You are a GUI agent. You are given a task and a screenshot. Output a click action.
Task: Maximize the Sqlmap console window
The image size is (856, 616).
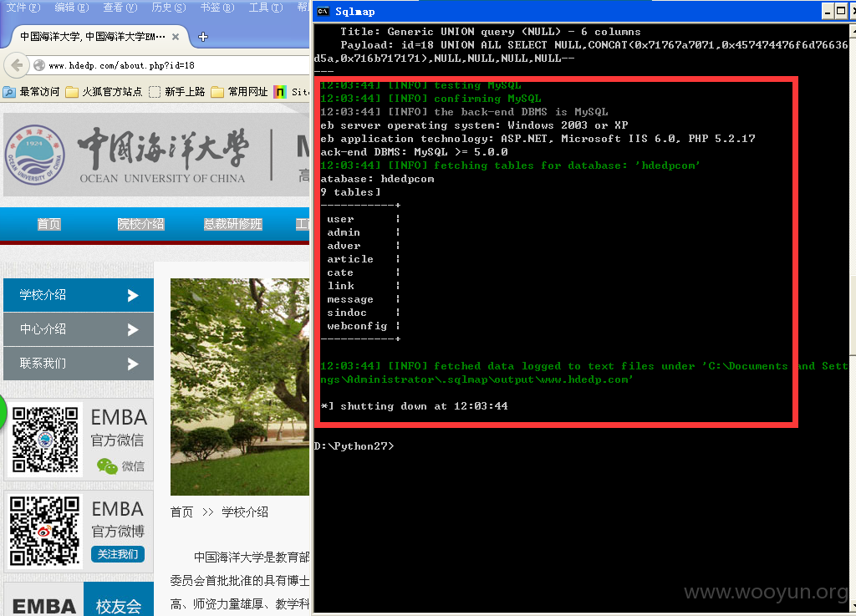pos(841,12)
